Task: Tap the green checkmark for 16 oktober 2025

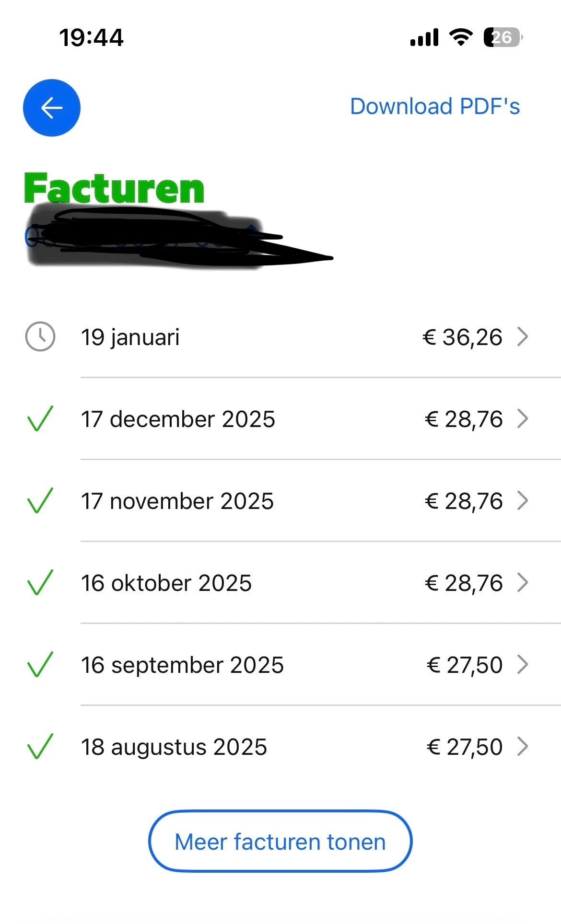Action: 40,583
